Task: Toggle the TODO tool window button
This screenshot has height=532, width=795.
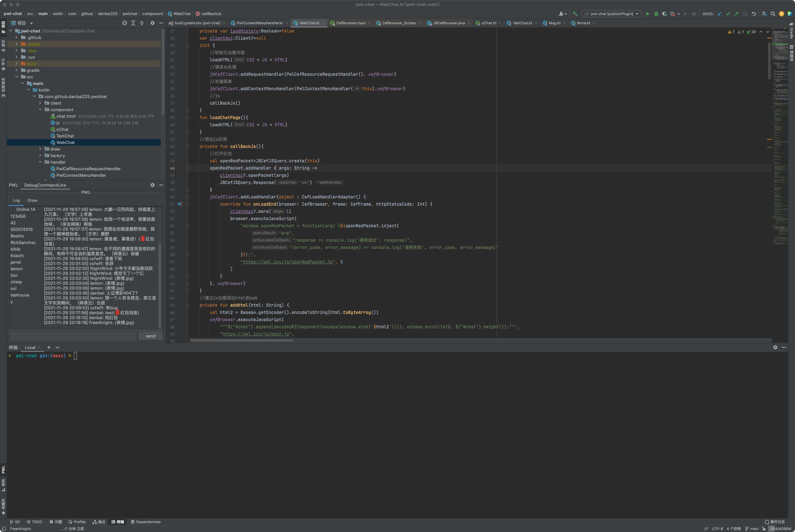Action: (x=34, y=522)
